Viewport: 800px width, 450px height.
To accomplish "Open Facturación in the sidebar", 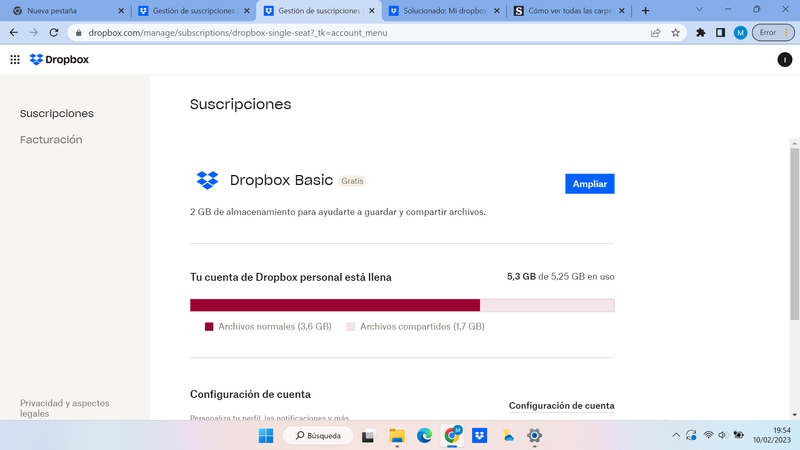I will click(51, 139).
